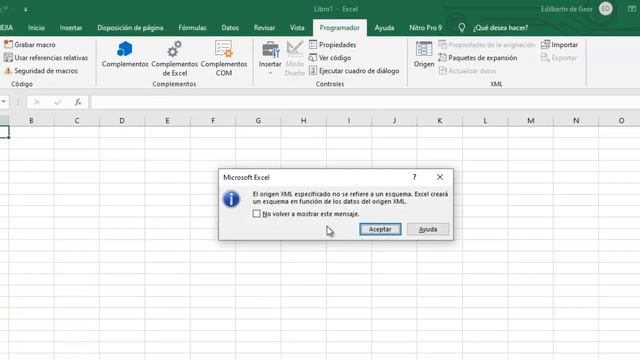This screenshot has height=360, width=640.
Task: Click Actualizar datos in XML group
Action: (x=467, y=71)
